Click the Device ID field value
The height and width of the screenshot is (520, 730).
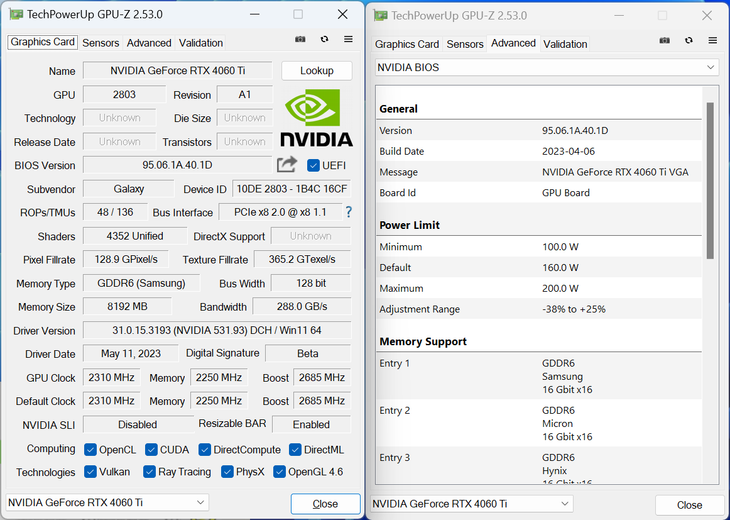pyautogui.click(x=291, y=189)
